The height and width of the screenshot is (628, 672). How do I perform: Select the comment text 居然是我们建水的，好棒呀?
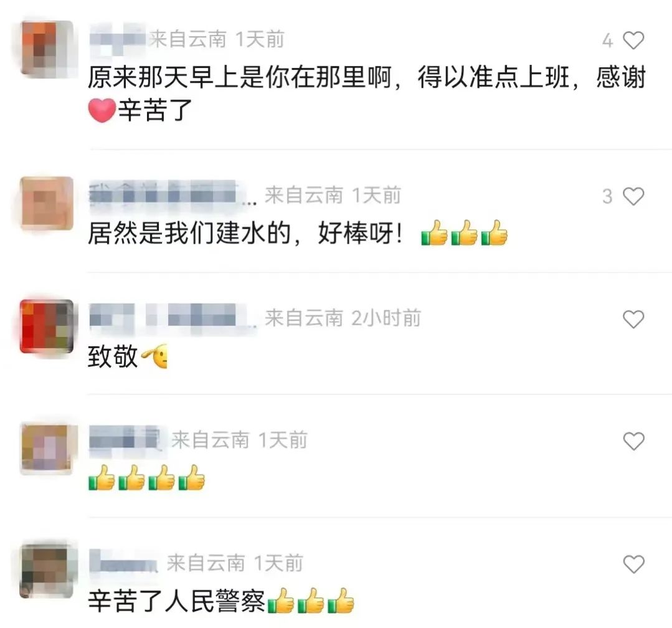tap(246, 234)
